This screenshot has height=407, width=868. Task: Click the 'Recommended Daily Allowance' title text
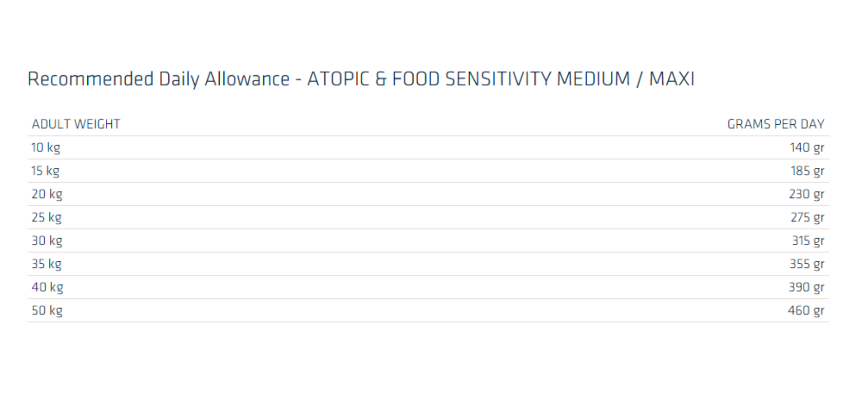click(x=158, y=79)
